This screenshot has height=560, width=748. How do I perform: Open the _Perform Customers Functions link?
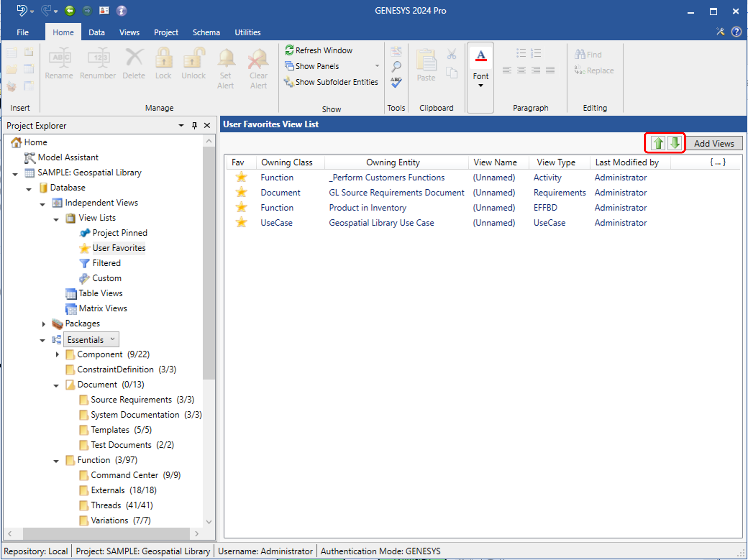coord(387,177)
